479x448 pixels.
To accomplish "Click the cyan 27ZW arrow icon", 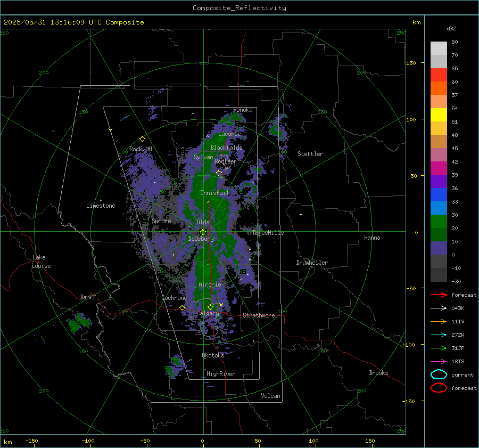I will 439,335.
